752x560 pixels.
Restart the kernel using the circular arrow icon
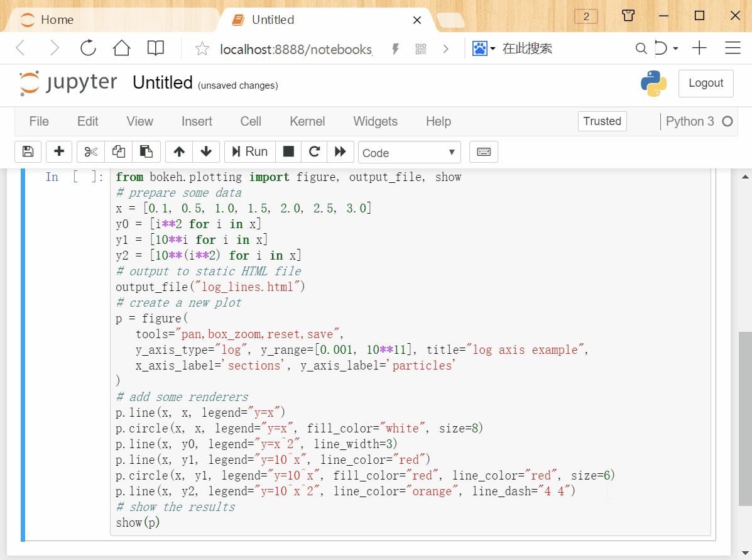click(314, 152)
